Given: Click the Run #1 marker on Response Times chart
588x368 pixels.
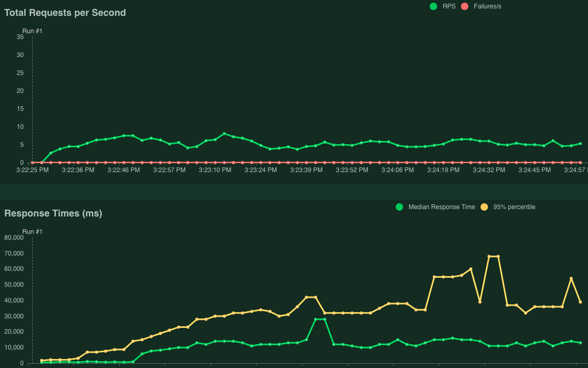Looking at the screenshot, I should click(33, 231).
